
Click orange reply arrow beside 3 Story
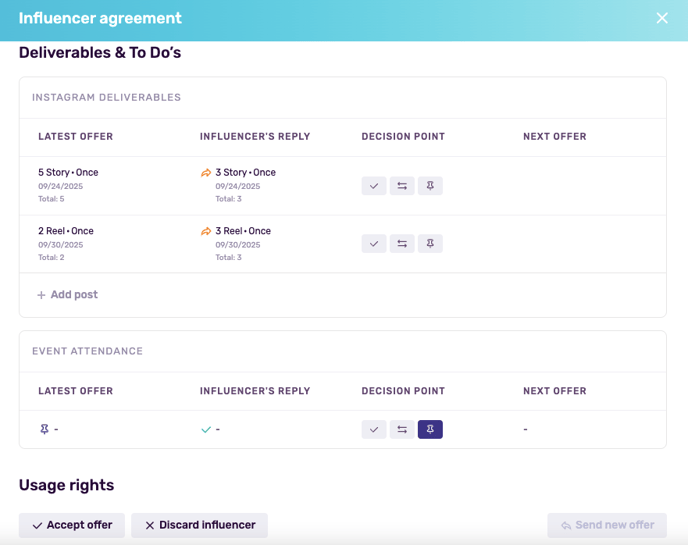pyautogui.click(x=206, y=173)
